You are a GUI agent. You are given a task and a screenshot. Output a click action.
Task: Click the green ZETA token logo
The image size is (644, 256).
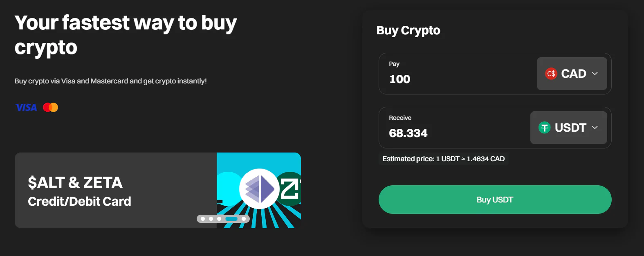point(290,189)
